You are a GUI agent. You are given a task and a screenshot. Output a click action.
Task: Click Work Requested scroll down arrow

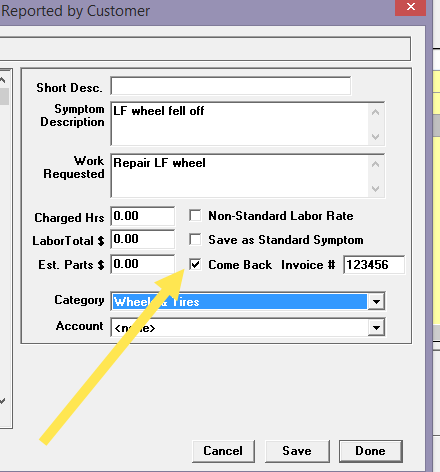(376, 189)
